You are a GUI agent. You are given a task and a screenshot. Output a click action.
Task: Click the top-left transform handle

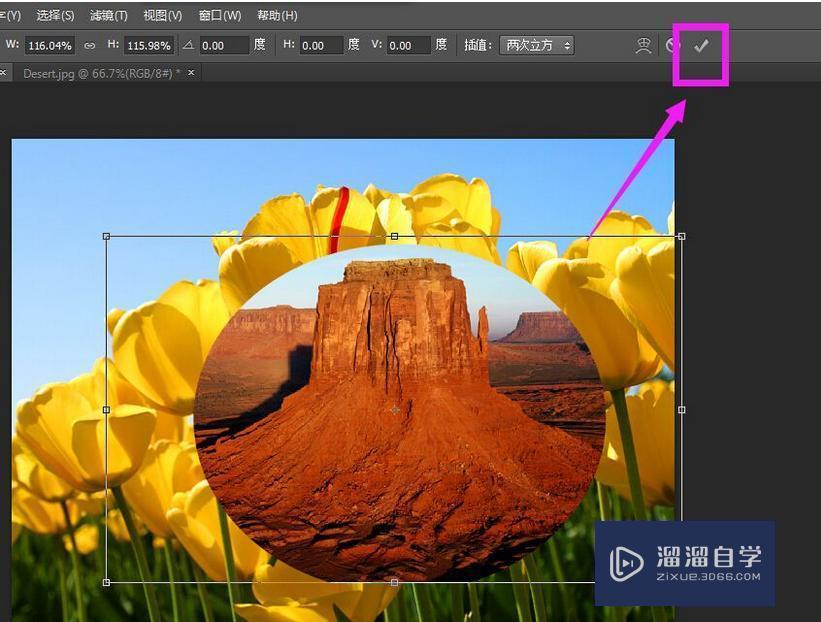[x=106, y=237]
